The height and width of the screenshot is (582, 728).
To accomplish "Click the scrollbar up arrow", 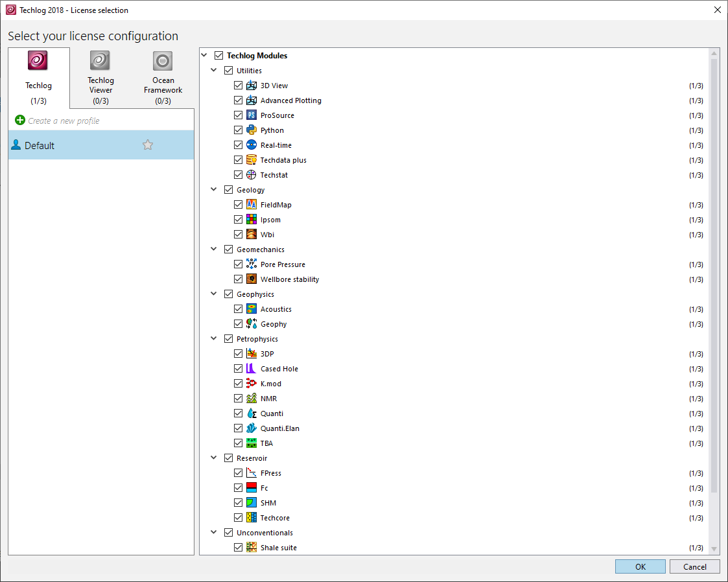I will [714, 53].
